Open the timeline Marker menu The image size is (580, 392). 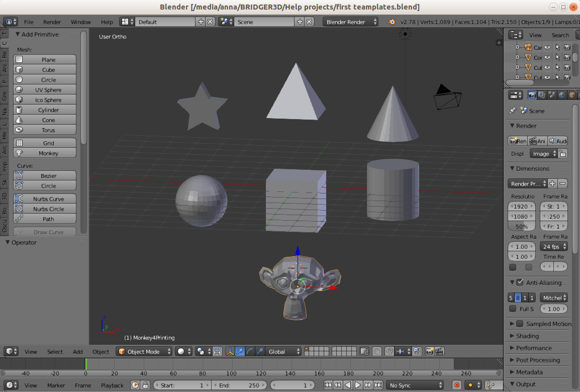pyautogui.click(x=56, y=385)
